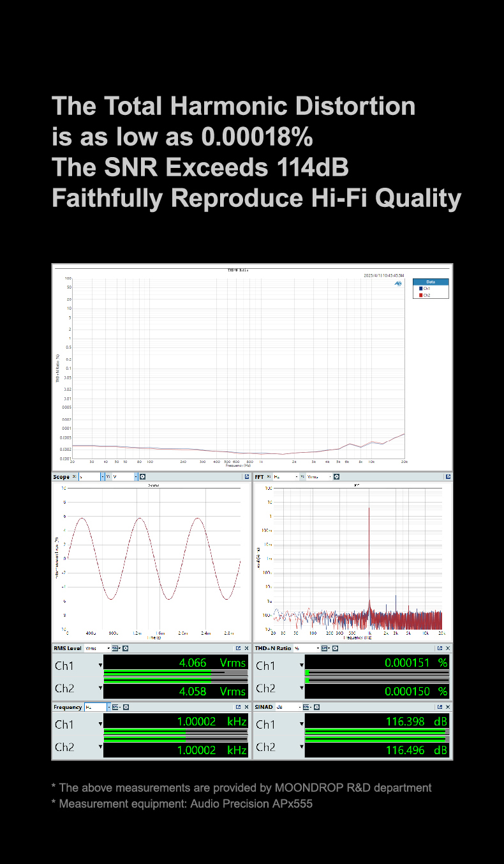
Task: Open settings gear in FFT panel
Action: [x=336, y=476]
